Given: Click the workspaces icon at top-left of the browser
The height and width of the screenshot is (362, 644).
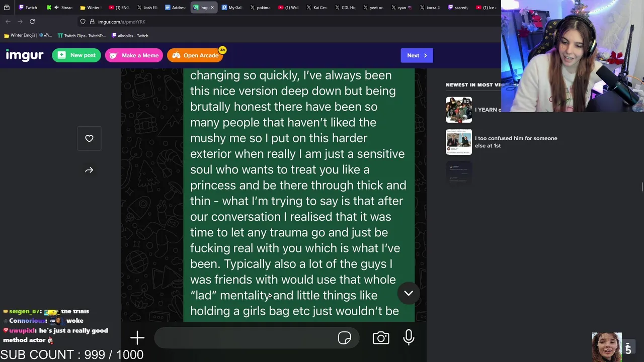Looking at the screenshot, I should pyautogui.click(x=7, y=8).
